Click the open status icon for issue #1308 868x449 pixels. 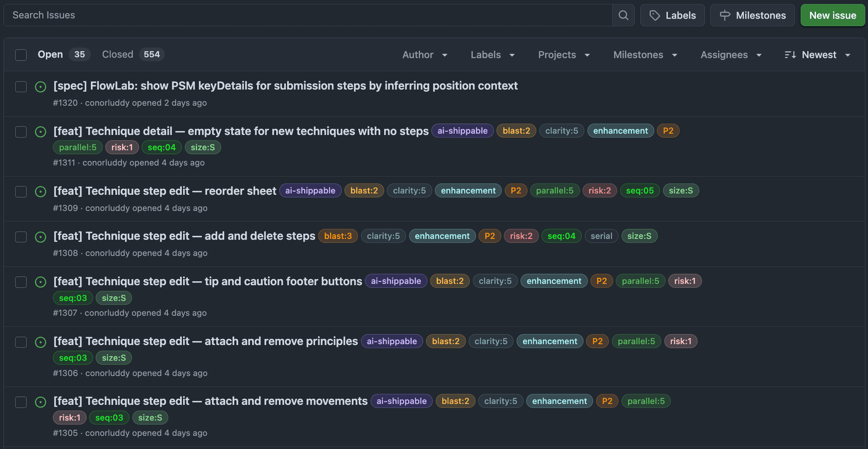click(41, 237)
